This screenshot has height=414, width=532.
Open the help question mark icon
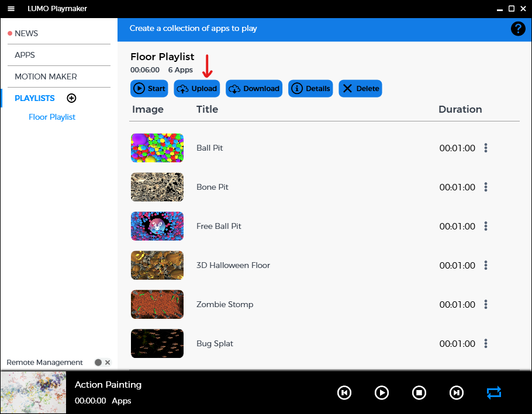pyautogui.click(x=518, y=29)
